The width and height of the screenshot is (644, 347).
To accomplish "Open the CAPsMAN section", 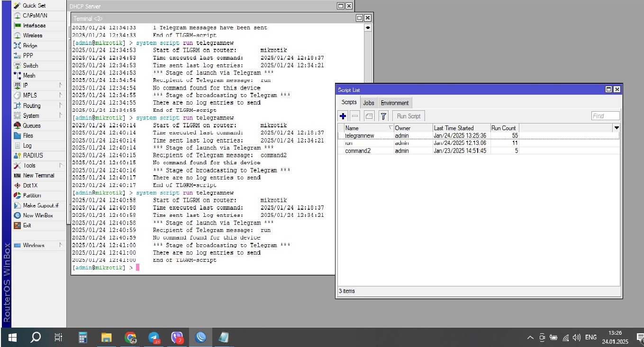I will (35, 16).
